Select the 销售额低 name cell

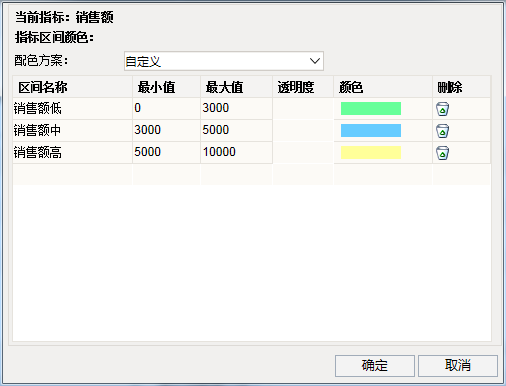click(72, 109)
